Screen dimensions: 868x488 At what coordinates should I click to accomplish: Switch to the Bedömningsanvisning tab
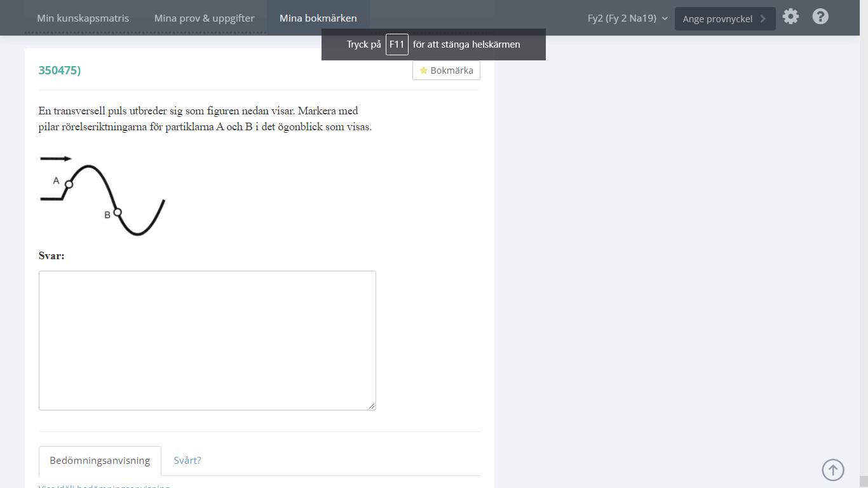[100, 461]
